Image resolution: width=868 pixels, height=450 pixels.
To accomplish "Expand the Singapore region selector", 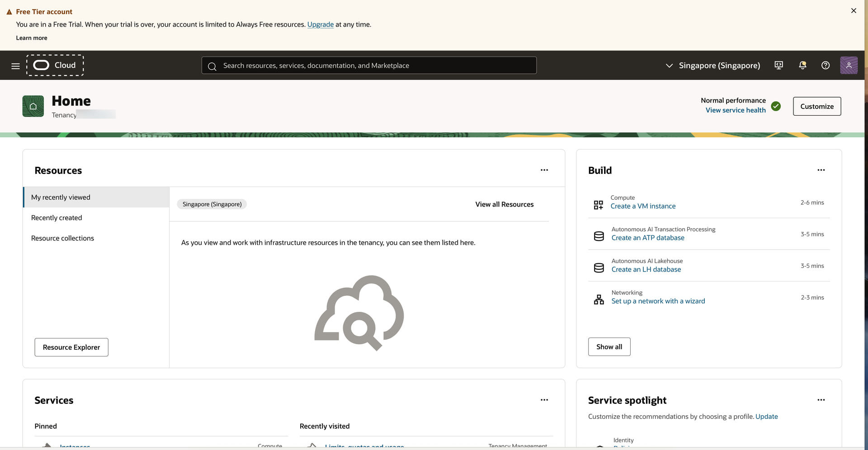I will [x=713, y=66].
